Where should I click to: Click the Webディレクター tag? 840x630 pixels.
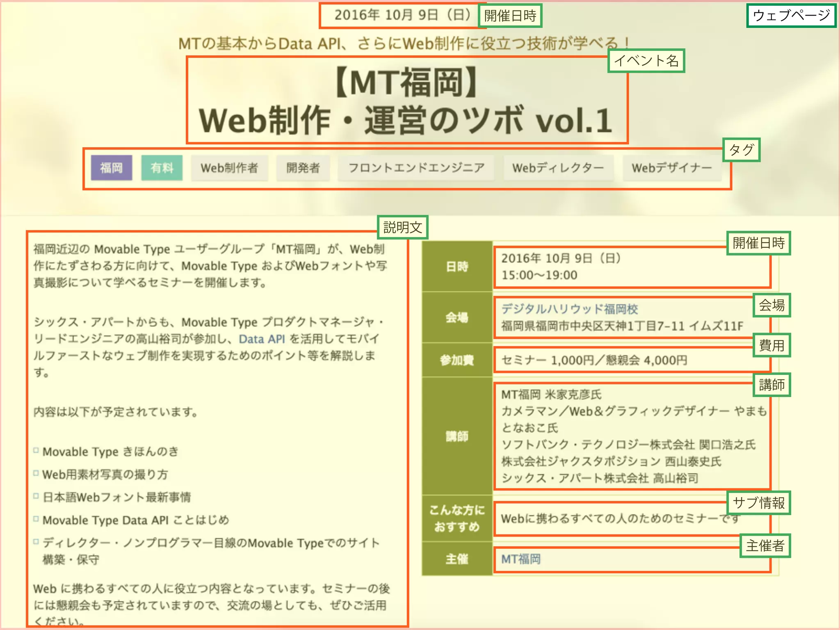point(558,168)
